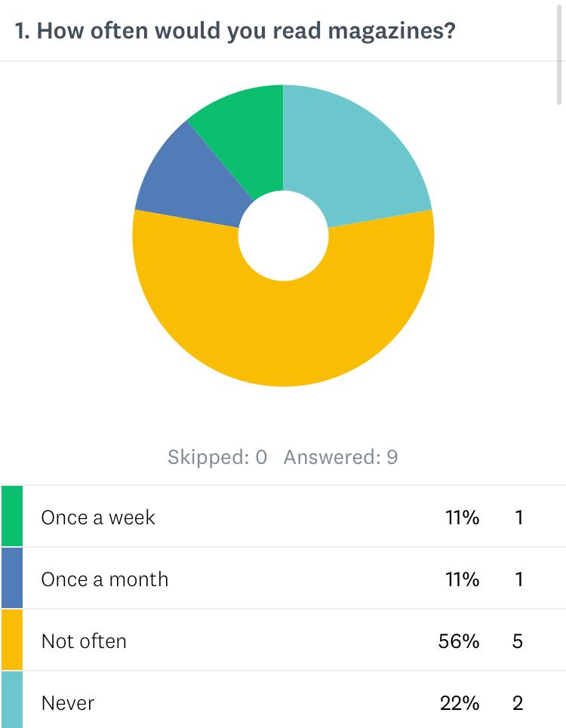Click the Skipped: 0 text

(x=217, y=457)
